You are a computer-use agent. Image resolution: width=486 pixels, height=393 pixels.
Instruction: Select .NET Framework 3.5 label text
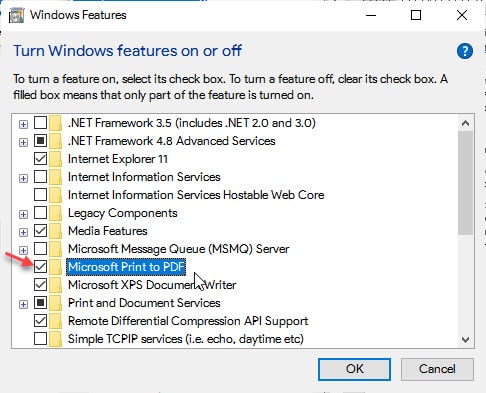192,123
